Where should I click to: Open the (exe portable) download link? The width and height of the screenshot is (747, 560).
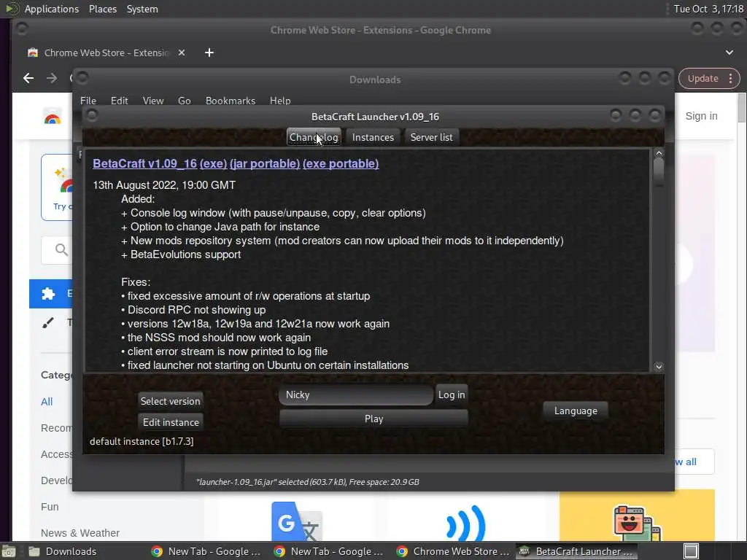coord(341,163)
